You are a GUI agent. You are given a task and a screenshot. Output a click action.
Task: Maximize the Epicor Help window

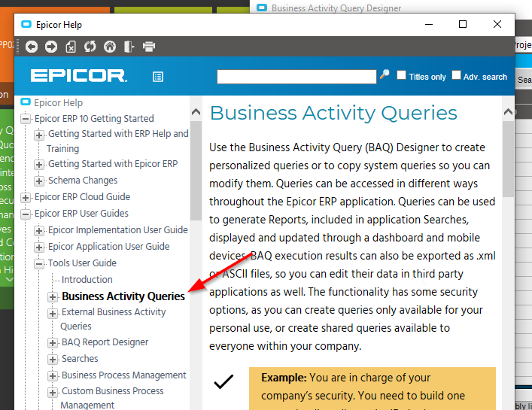coord(463,24)
